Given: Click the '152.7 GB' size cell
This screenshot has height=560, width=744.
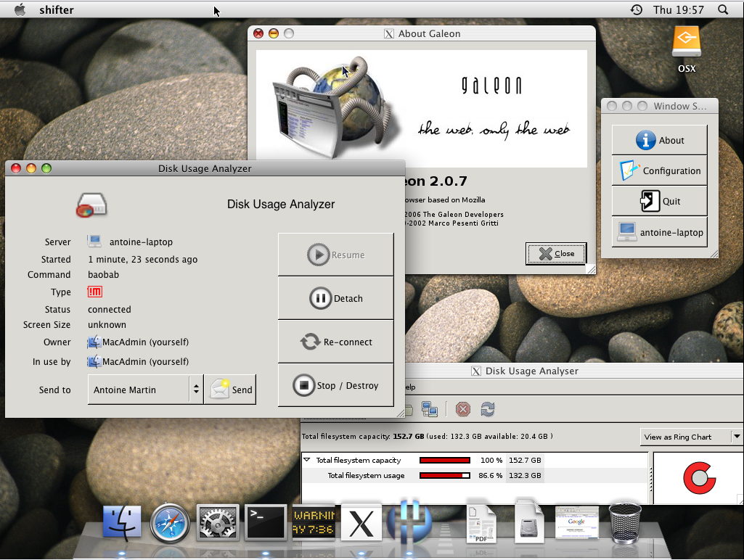Looking at the screenshot, I should (x=525, y=460).
